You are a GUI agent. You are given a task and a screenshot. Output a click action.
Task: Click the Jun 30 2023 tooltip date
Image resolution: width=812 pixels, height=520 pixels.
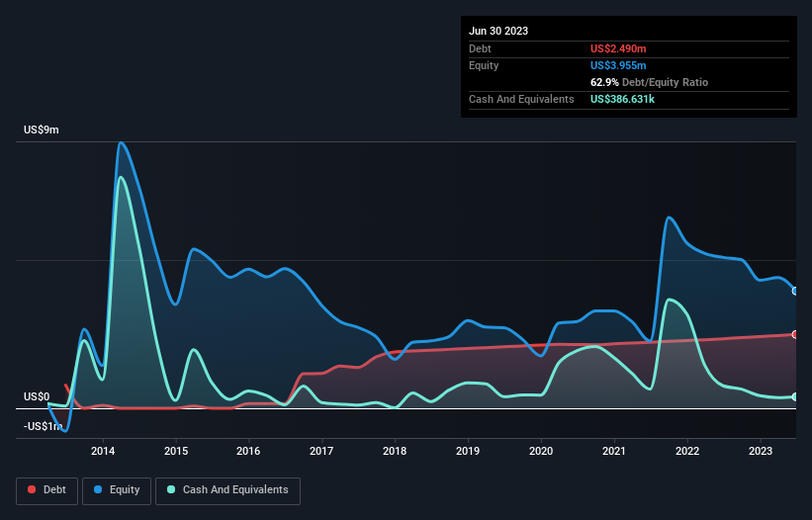point(498,31)
